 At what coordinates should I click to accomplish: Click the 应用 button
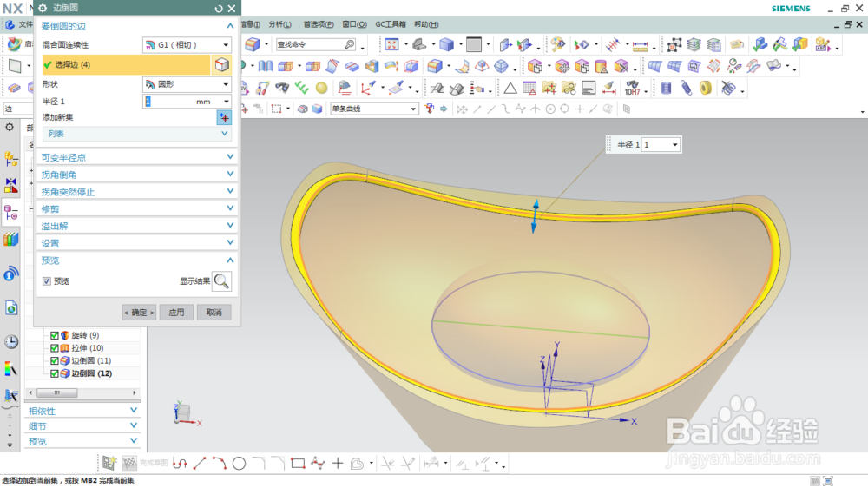point(176,313)
